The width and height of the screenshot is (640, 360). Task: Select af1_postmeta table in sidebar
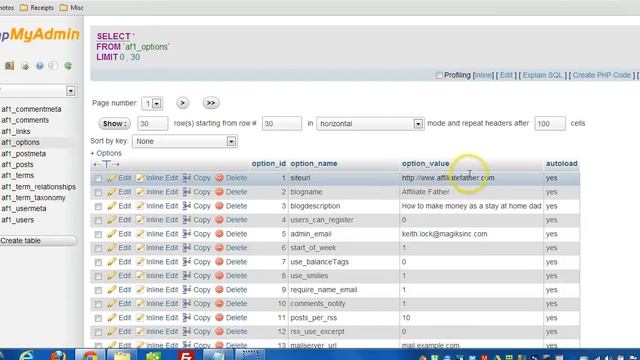coord(23,153)
